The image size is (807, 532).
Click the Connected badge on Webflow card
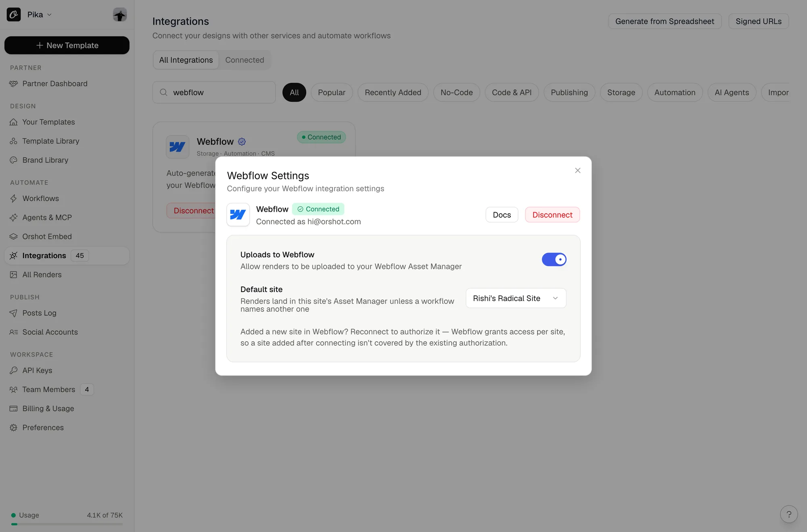pyautogui.click(x=322, y=137)
